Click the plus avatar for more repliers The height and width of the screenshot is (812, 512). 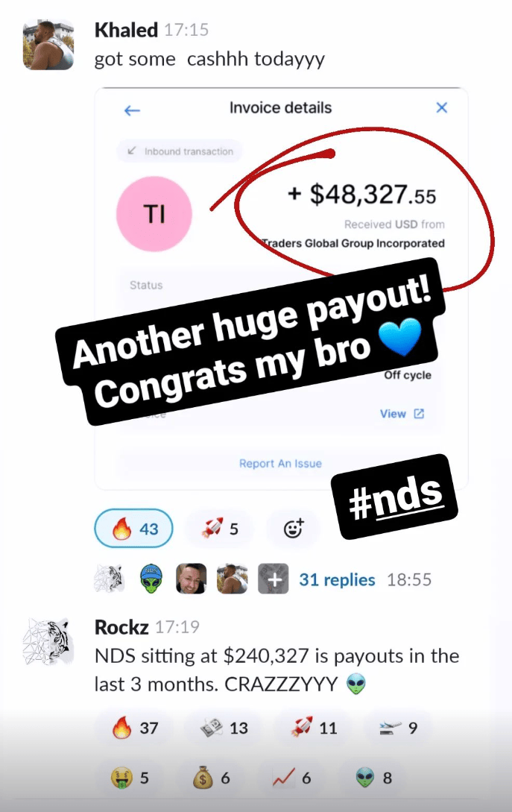tap(274, 579)
